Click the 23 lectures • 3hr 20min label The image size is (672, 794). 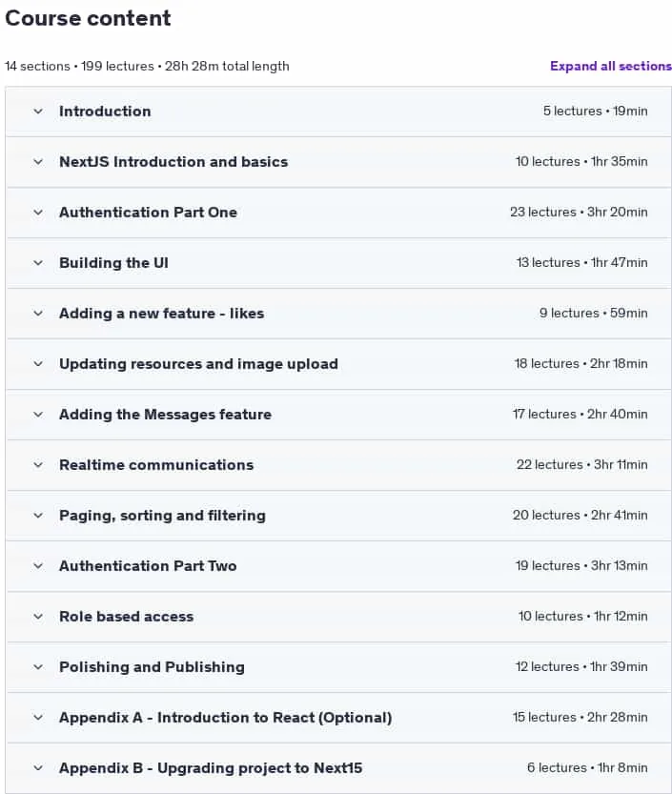pyautogui.click(x=579, y=213)
